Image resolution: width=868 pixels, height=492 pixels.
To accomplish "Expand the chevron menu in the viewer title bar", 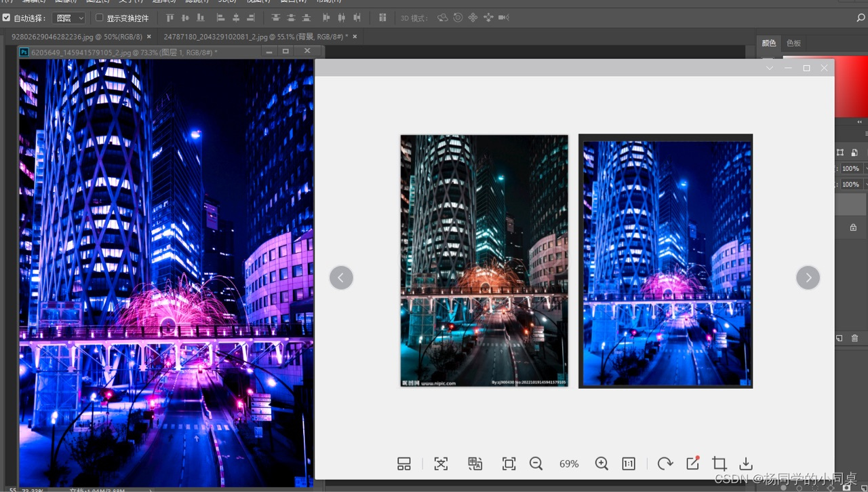I will coord(769,68).
